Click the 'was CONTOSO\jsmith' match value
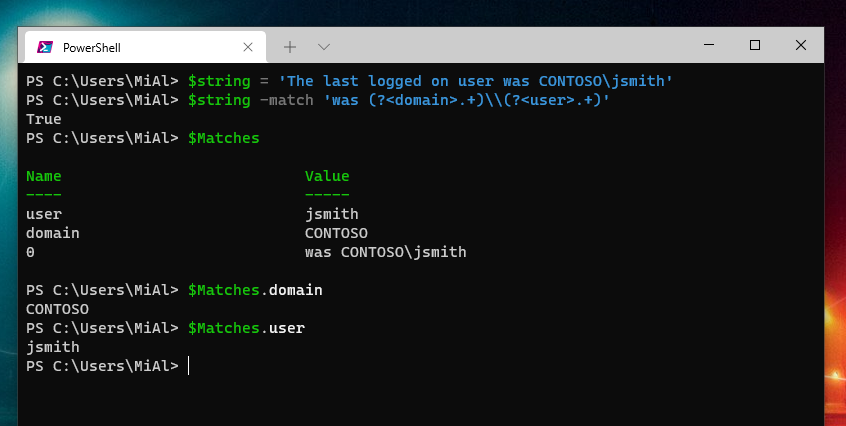Image resolution: width=846 pixels, height=426 pixels. (x=385, y=252)
